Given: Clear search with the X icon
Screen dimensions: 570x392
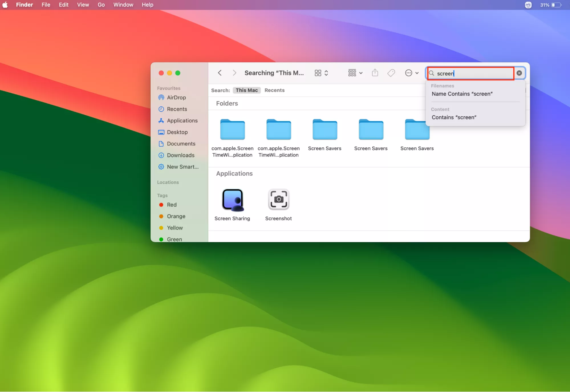Looking at the screenshot, I should pos(519,73).
